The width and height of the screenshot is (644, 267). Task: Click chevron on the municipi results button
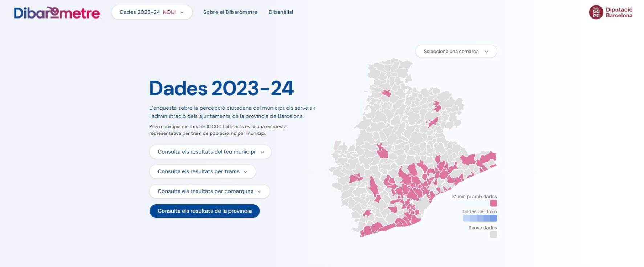click(262, 152)
